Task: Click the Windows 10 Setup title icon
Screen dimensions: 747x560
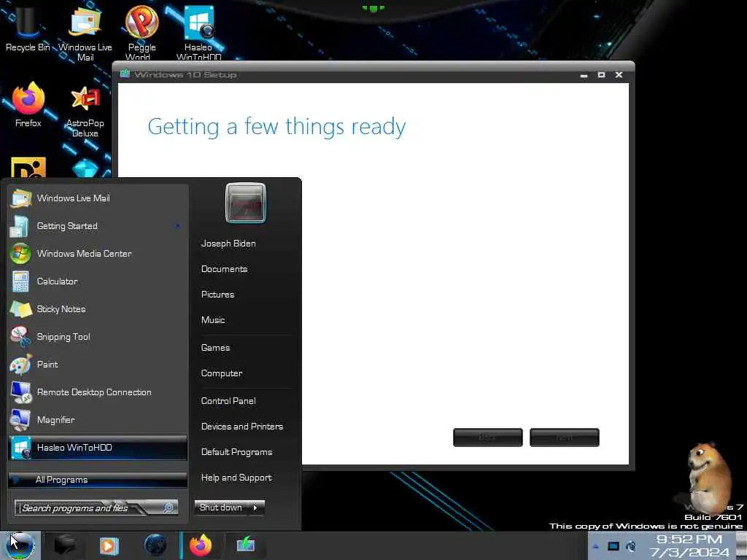Action: point(125,74)
